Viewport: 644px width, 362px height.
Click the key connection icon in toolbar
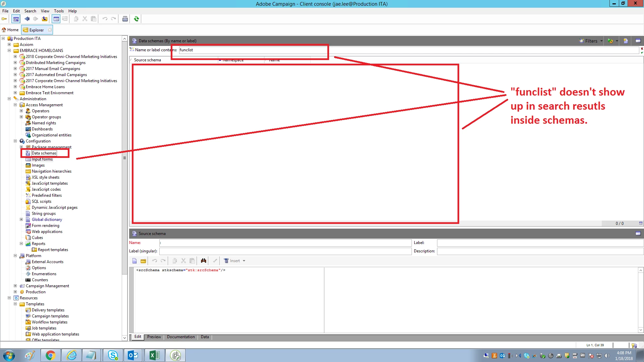pos(4,19)
